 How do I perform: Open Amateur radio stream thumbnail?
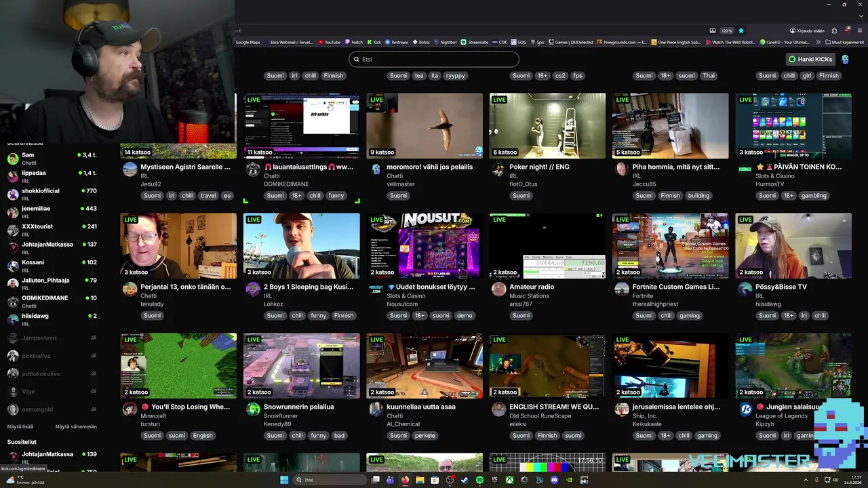(547, 245)
